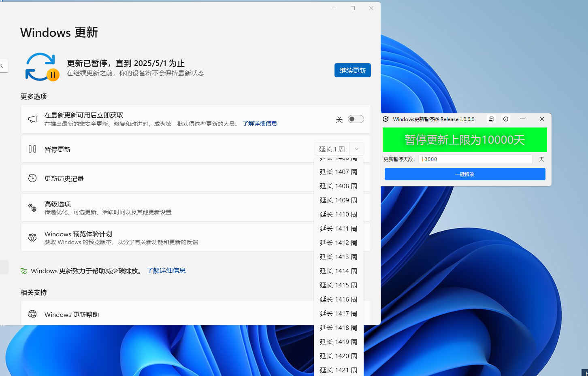588x376 pixels.
Task: Minimize the Windows更新暂停器 window
Action: tap(522, 119)
